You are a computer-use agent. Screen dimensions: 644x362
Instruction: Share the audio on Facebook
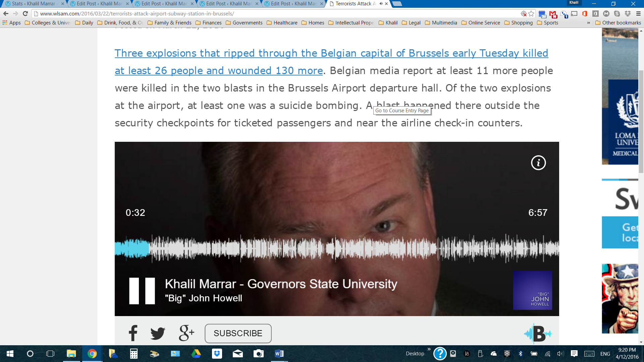[x=133, y=333]
